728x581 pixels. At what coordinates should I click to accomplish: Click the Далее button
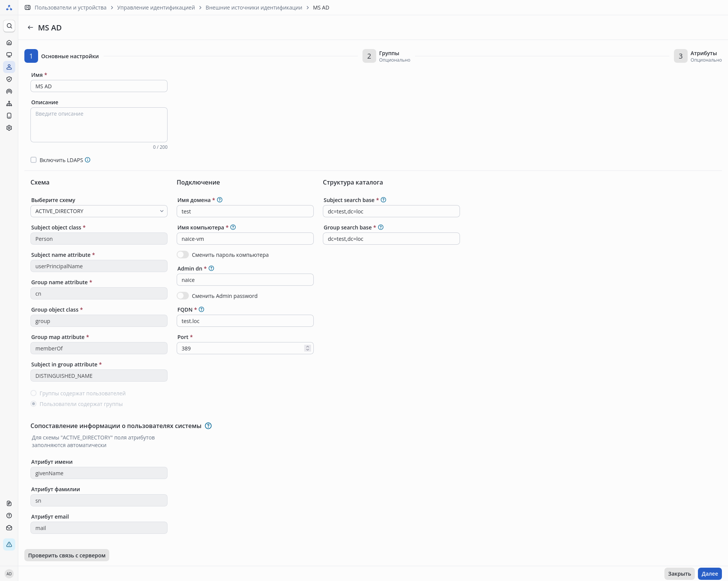tap(710, 574)
